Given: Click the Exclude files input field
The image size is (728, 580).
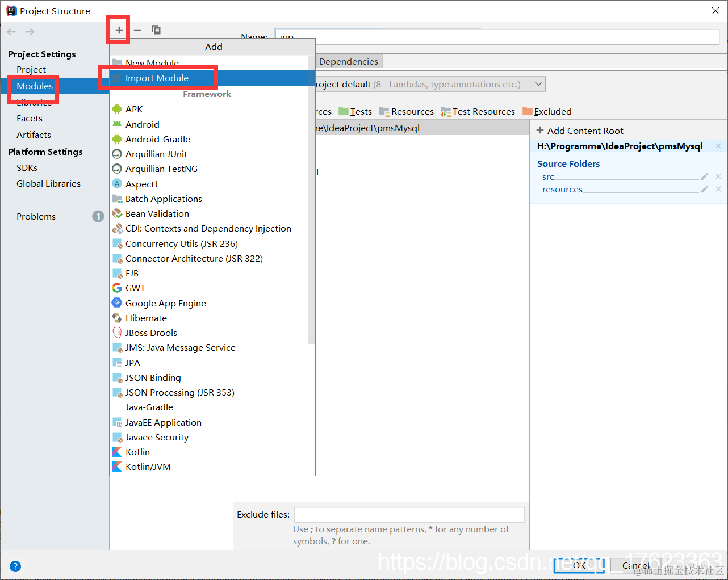Looking at the screenshot, I should [x=409, y=514].
